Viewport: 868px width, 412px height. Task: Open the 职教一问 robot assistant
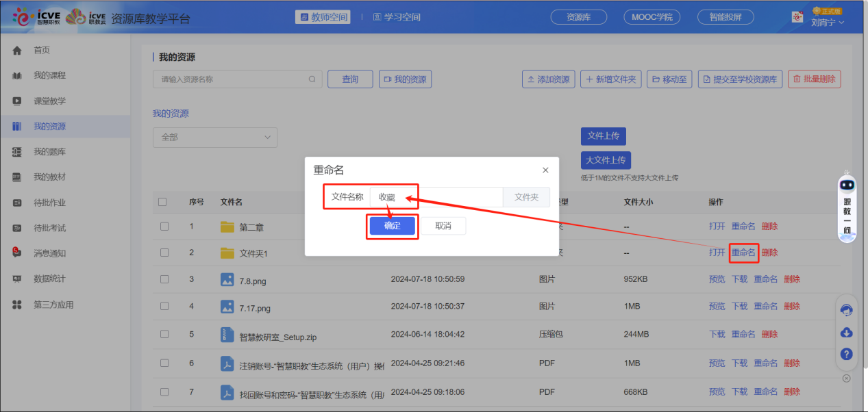[x=847, y=205]
